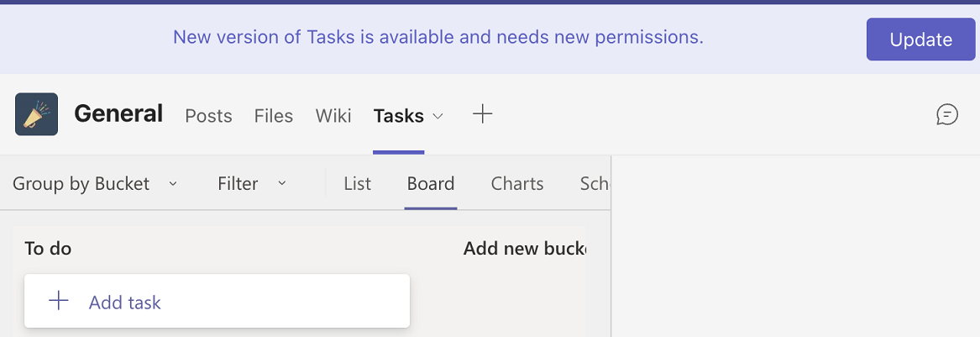
Task: Select the Board view
Action: click(x=431, y=183)
